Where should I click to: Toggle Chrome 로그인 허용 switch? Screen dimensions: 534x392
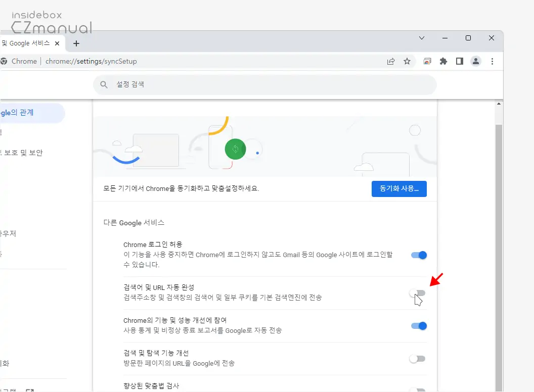419,255
